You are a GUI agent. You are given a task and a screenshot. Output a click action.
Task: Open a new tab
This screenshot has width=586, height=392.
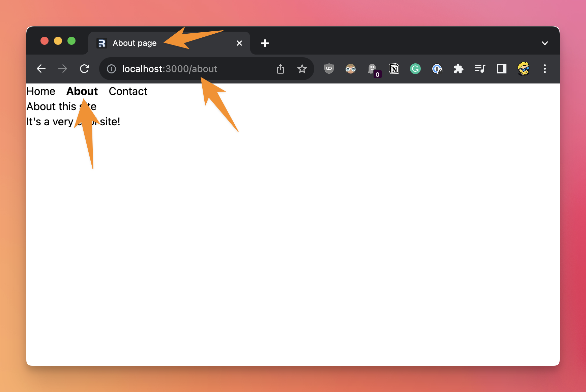[x=265, y=43]
